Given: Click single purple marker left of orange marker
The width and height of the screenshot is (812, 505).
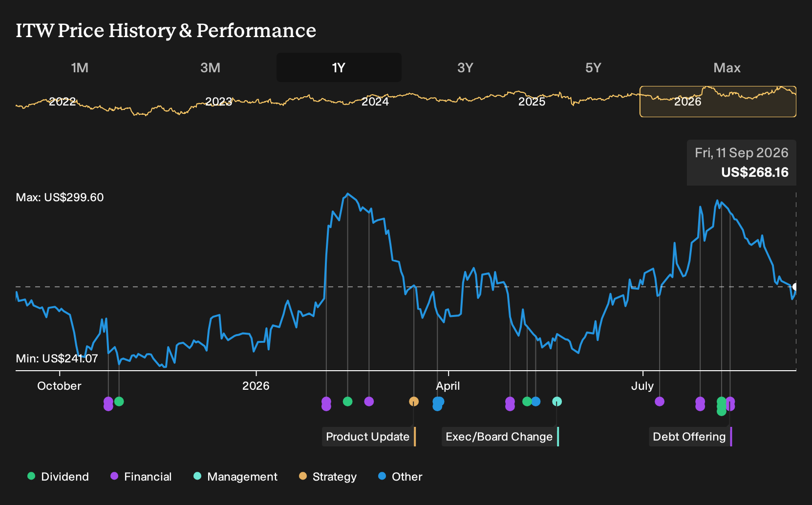Looking at the screenshot, I should click(369, 401).
